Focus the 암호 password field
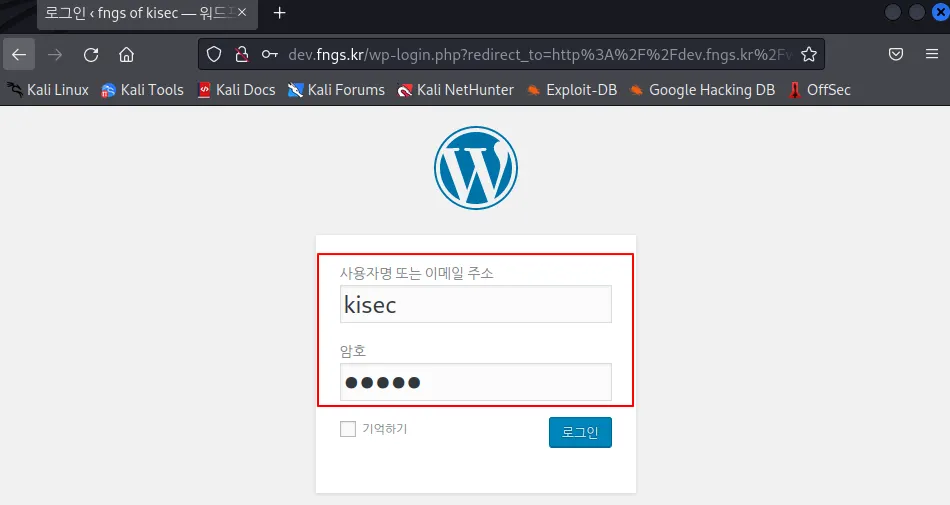 (476, 382)
